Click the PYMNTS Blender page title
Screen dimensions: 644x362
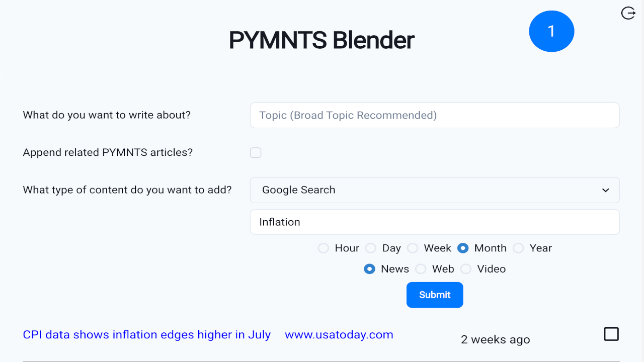point(321,40)
